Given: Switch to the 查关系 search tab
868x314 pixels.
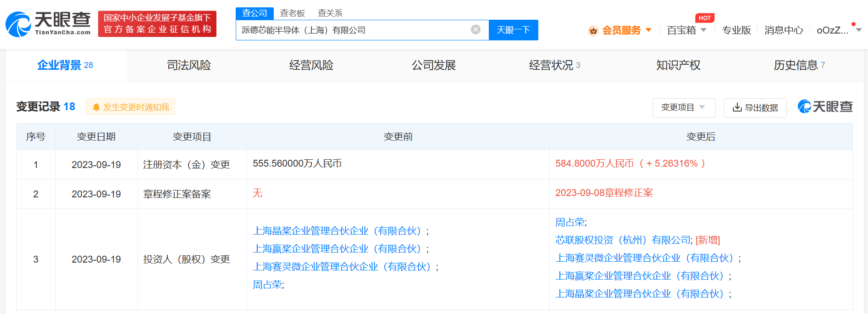Looking at the screenshot, I should tap(330, 13).
